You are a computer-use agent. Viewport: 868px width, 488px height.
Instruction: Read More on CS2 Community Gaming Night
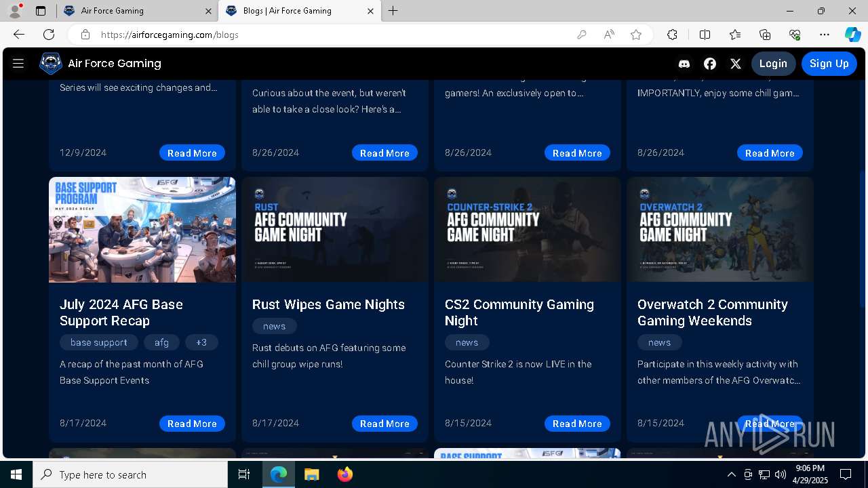pos(577,424)
